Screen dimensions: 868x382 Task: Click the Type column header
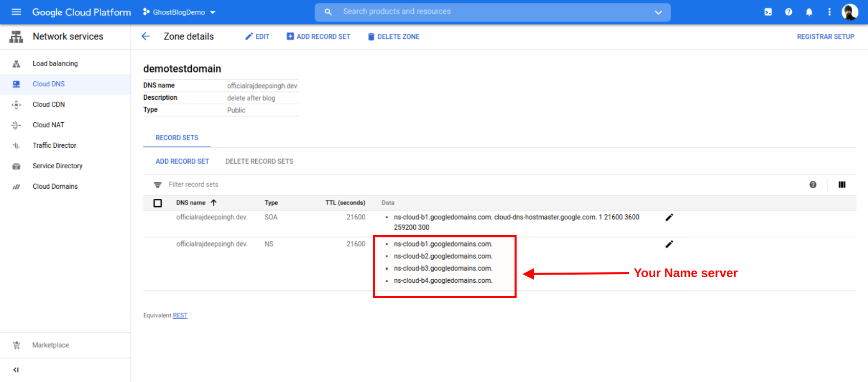pos(271,203)
